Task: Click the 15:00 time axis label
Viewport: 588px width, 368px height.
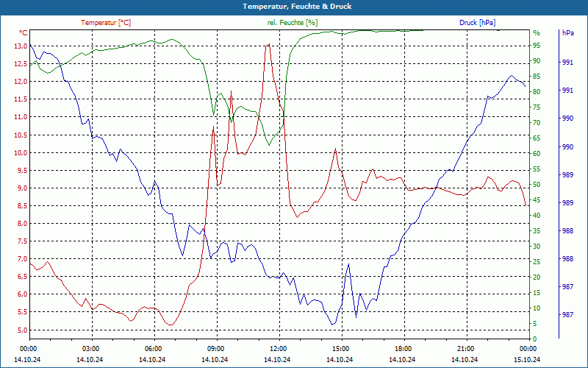Action: [x=340, y=348]
